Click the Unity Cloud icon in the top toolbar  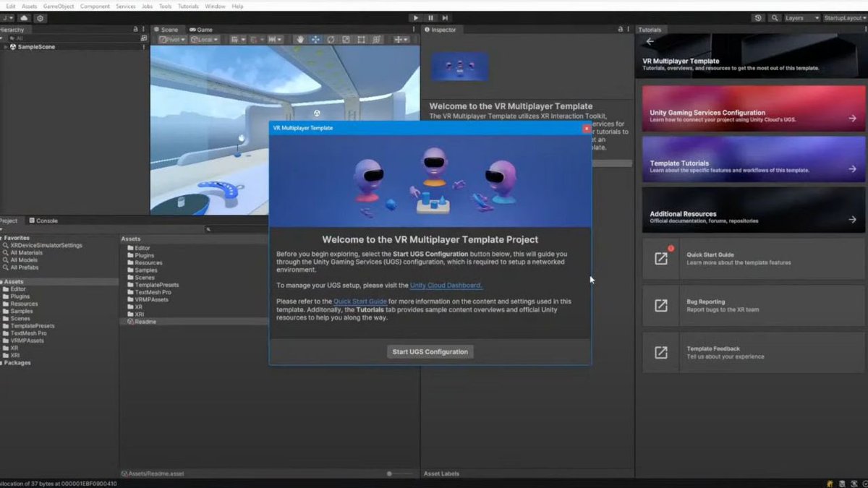758,17
